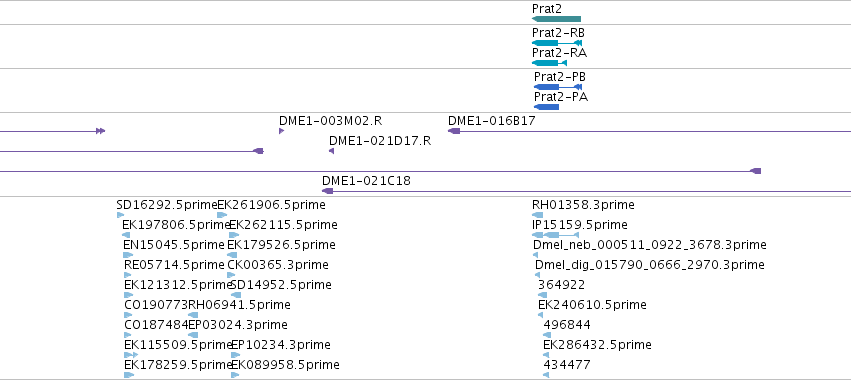
Task: Select the Prat2-RA transcript arrow
Action: (549, 63)
